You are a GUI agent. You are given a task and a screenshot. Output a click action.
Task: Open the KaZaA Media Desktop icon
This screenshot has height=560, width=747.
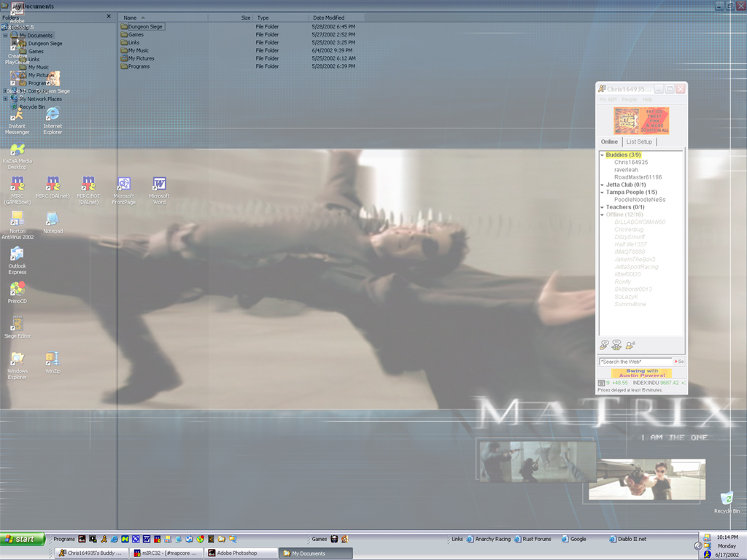(18, 157)
